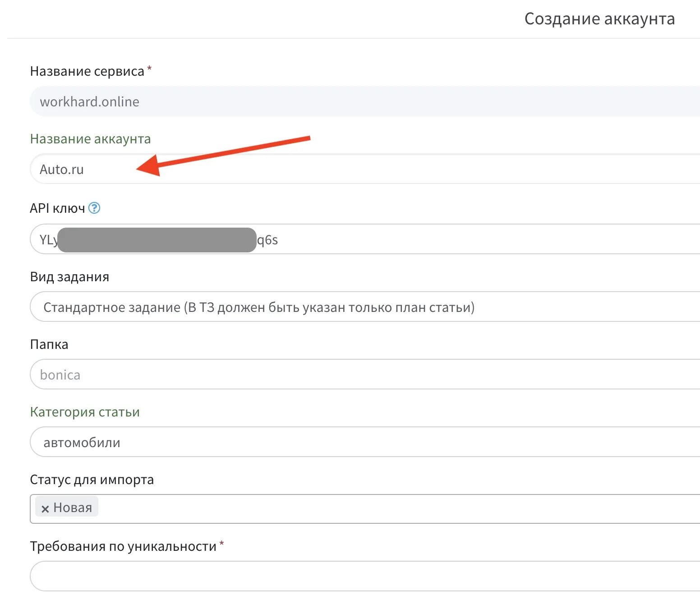Click the 'Папка' field with bonica placeholder
Screen dimensions: 700x604
tap(365, 375)
